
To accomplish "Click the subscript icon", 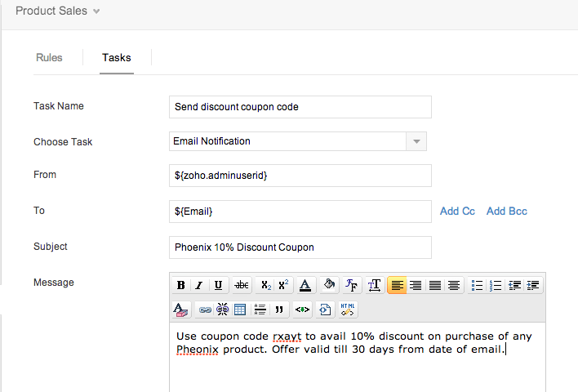I will click(265, 285).
